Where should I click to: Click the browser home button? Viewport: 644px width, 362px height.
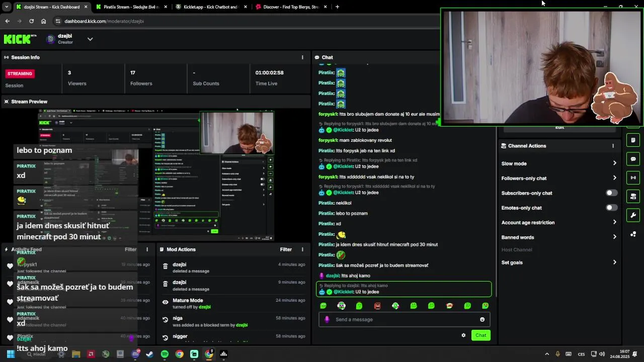coord(43,21)
